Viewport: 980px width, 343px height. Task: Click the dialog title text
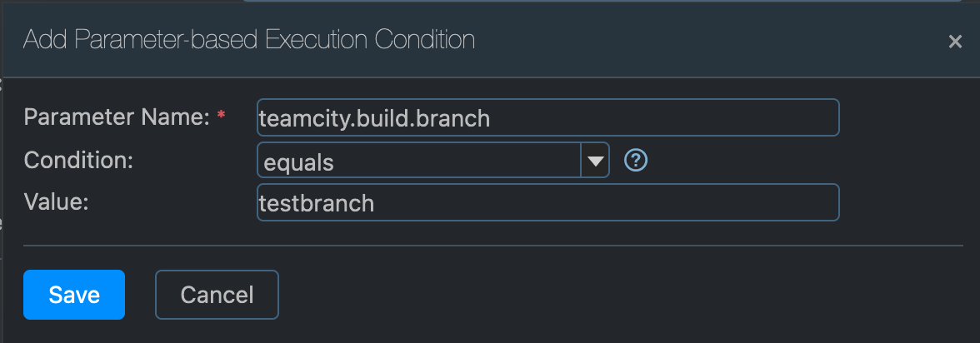coord(249,40)
